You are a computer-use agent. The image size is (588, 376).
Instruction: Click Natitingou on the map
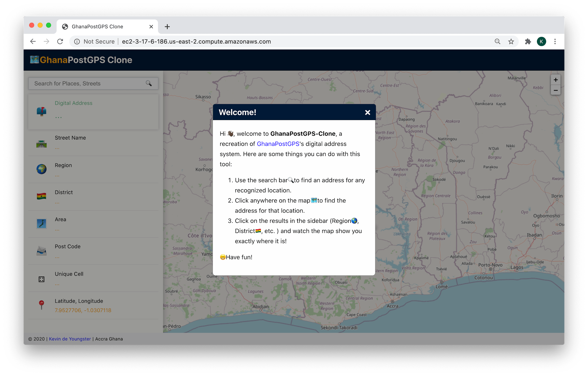coord(447,139)
